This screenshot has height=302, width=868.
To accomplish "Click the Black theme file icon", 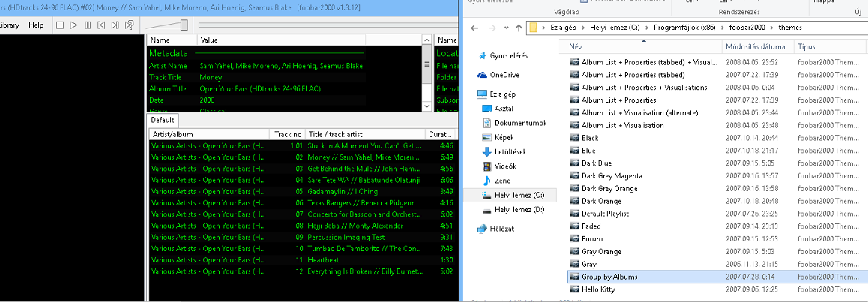I will [x=574, y=139].
